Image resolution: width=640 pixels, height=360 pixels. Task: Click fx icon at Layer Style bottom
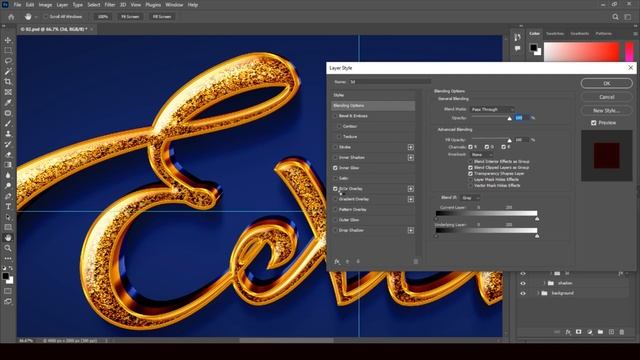[x=337, y=262]
